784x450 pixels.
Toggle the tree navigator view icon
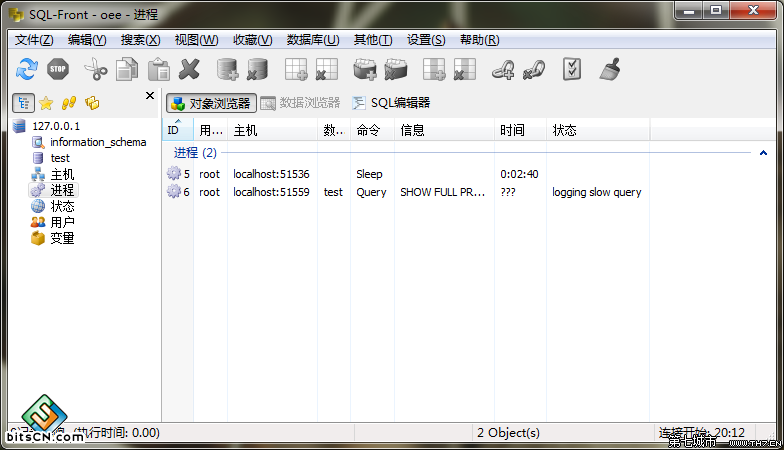(24, 103)
